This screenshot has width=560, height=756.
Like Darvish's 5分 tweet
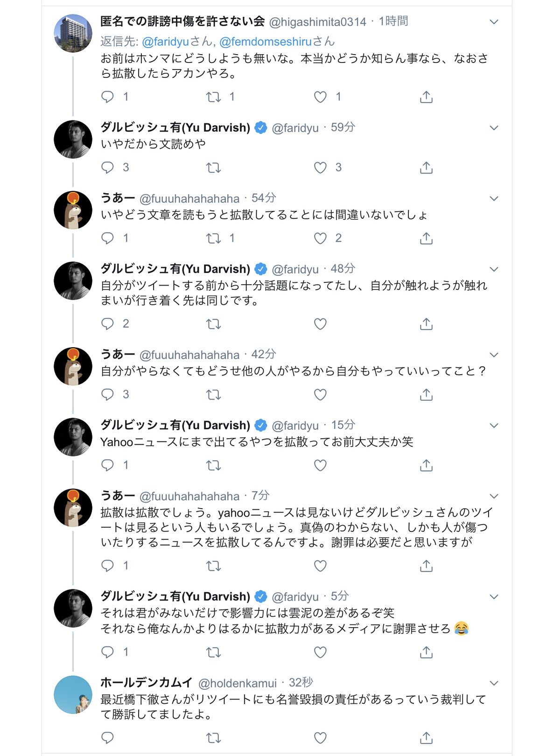point(320,652)
